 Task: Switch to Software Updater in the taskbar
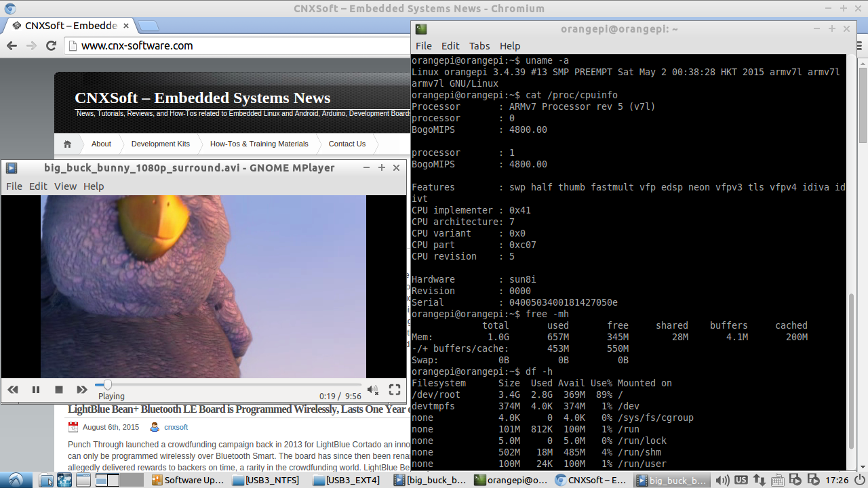[189, 481]
